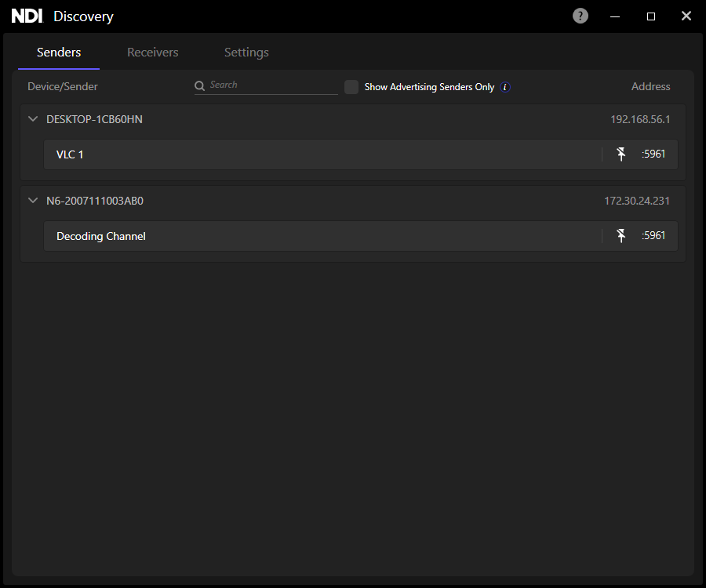Click port :5961 on Decoding Channel row

tap(653, 235)
